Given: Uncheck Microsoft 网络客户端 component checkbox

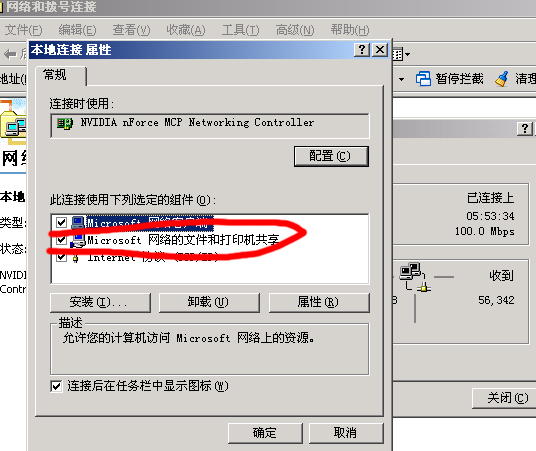Looking at the screenshot, I should pyautogui.click(x=62, y=223).
